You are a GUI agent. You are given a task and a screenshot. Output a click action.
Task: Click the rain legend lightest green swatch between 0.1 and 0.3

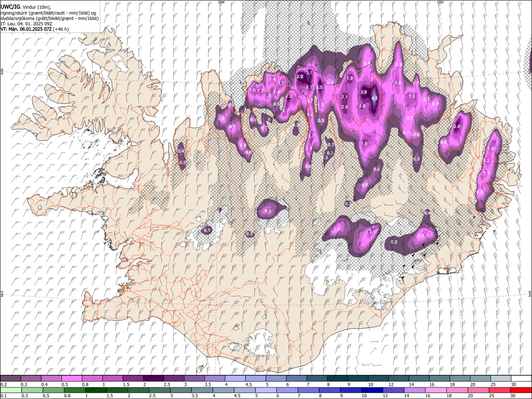tap(12, 390)
